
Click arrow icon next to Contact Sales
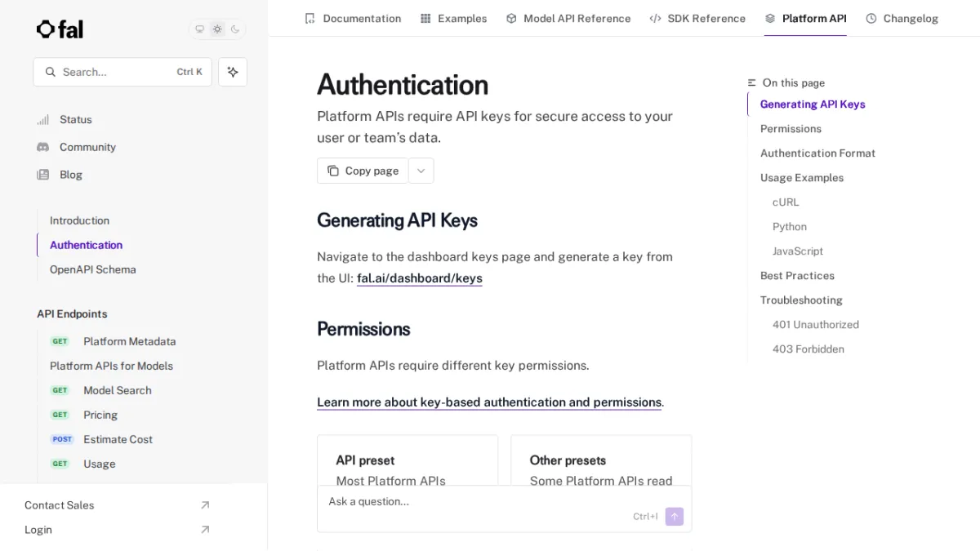point(205,505)
